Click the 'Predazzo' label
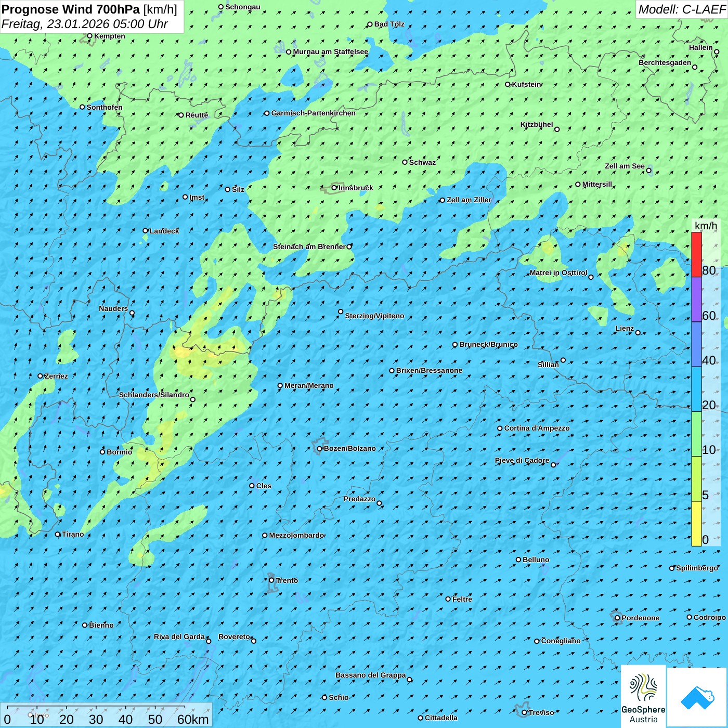728x728 pixels. tap(359, 499)
